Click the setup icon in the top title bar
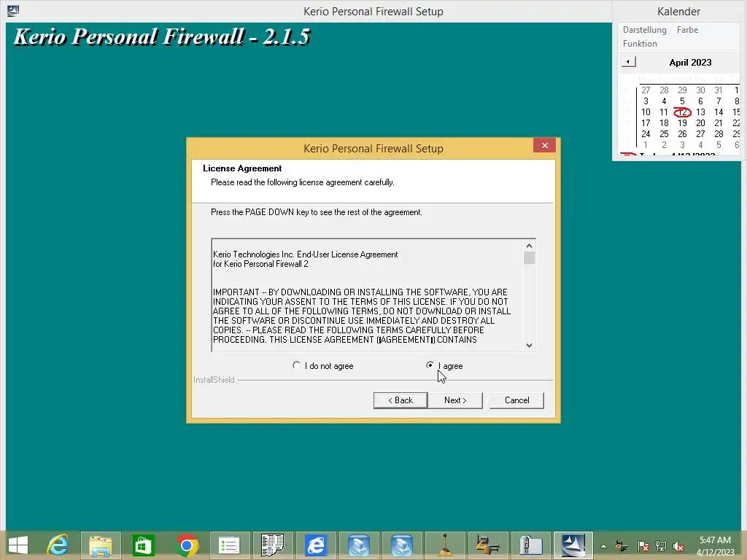Viewport: 747px width, 560px height. click(13, 10)
